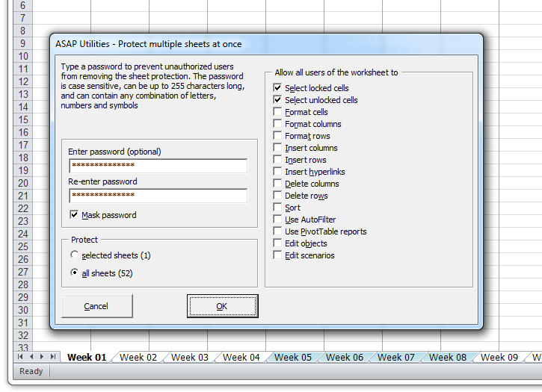This screenshot has height=392, width=542.
Task: Switch to Week 02 sheet tab
Action: 138,357
